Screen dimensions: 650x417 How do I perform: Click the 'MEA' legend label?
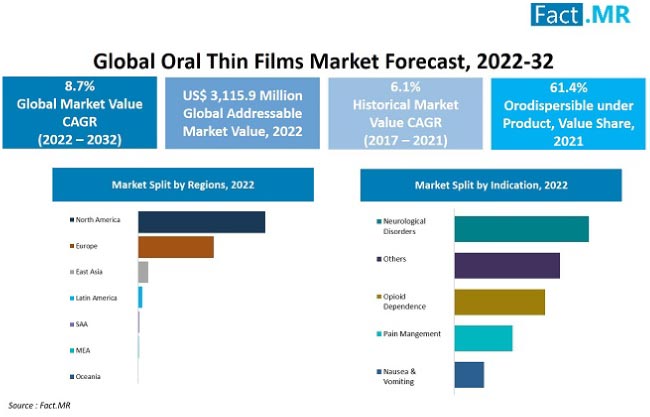(x=83, y=350)
